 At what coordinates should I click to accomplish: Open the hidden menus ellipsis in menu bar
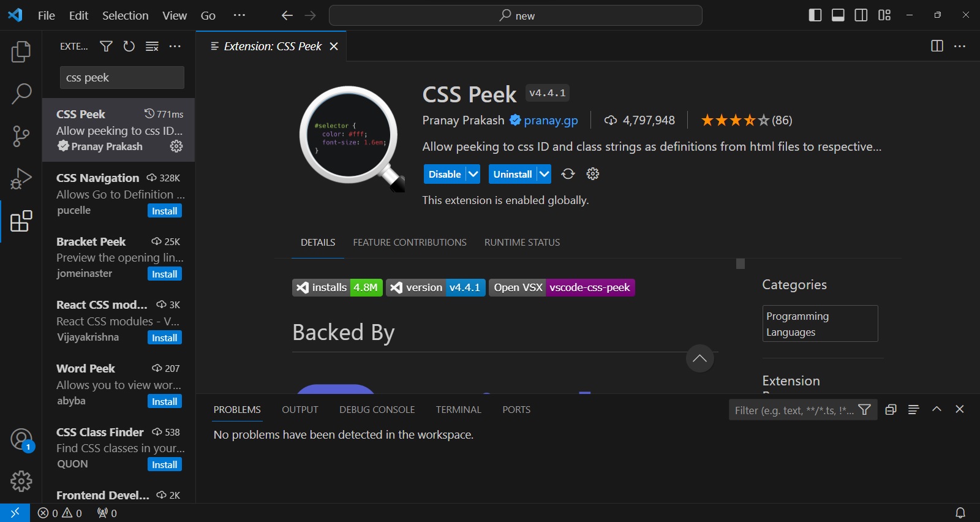point(239,15)
